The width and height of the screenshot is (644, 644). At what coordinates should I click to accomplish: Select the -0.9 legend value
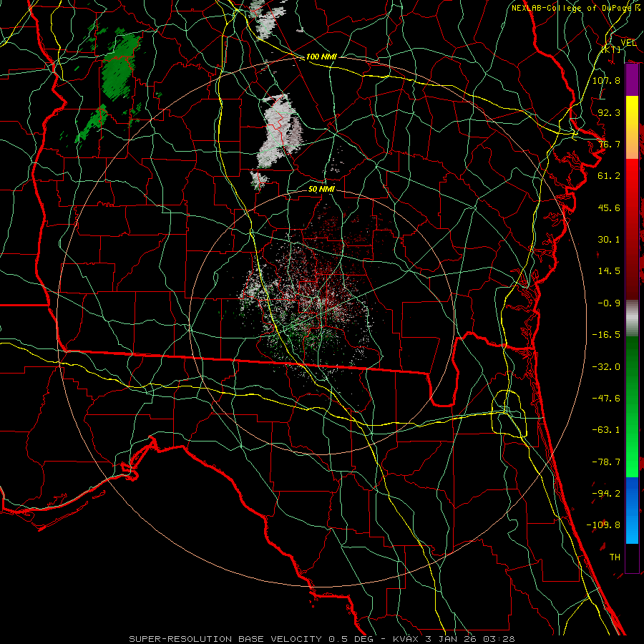609,303
